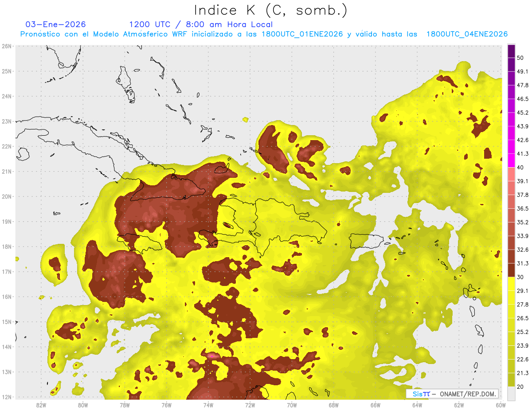Click the colorbar value "27.8"

[x=522, y=304]
